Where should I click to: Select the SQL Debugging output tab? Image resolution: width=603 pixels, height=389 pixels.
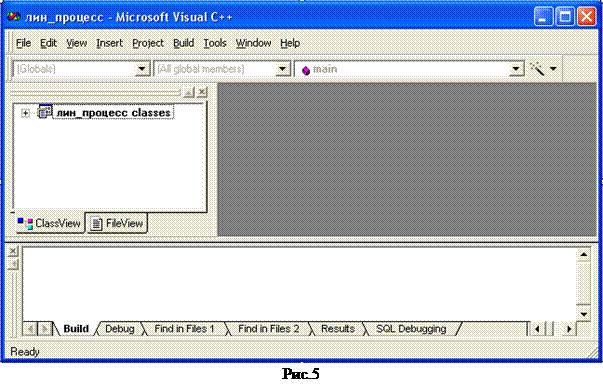411,329
